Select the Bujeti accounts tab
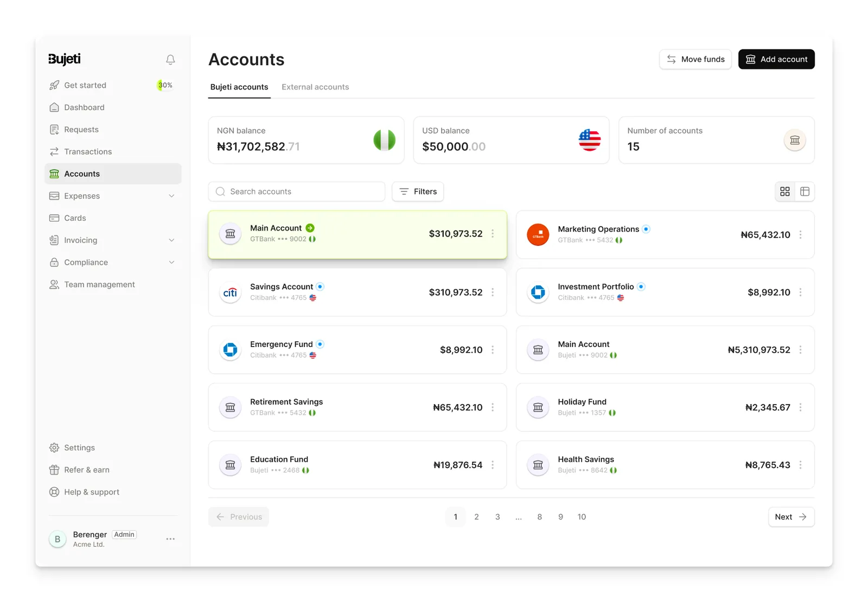Screen dimensions: 868x602 (239, 87)
